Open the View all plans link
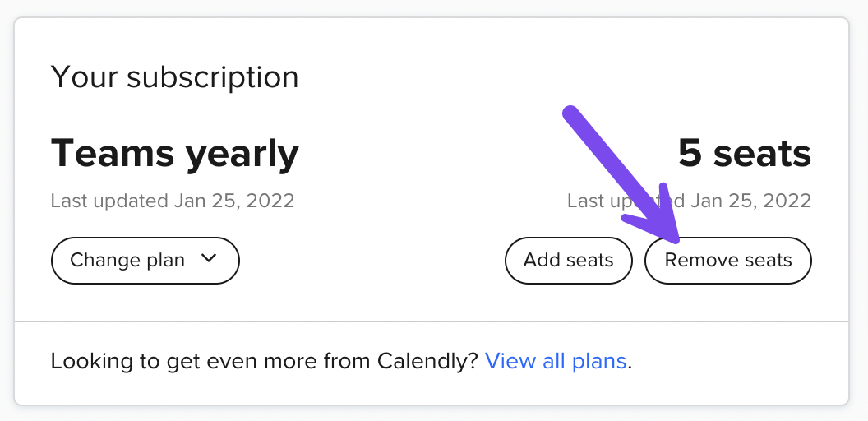The width and height of the screenshot is (868, 421). 556,361
